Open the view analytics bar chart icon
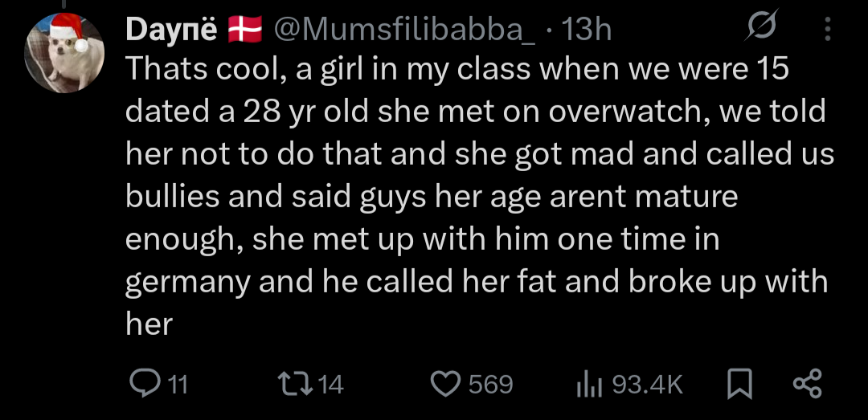 click(592, 385)
